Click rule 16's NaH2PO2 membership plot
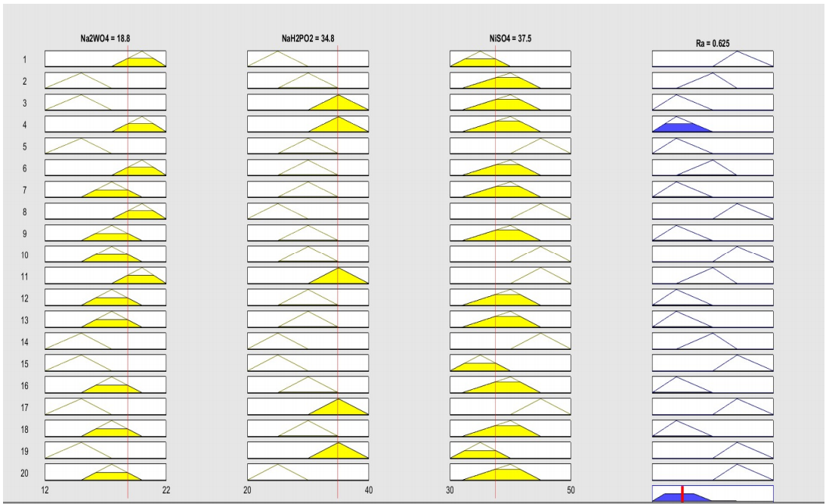This screenshot has width=829, height=504. coord(308,385)
